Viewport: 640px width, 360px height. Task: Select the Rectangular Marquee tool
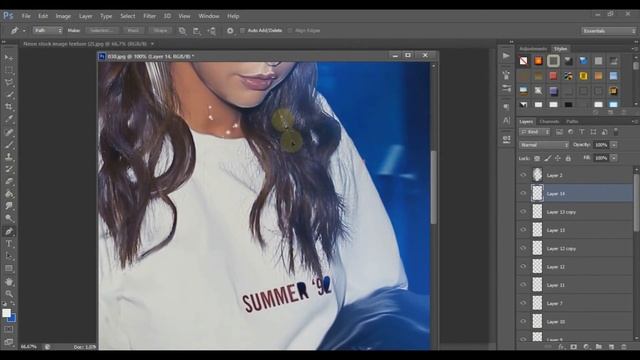click(9, 70)
